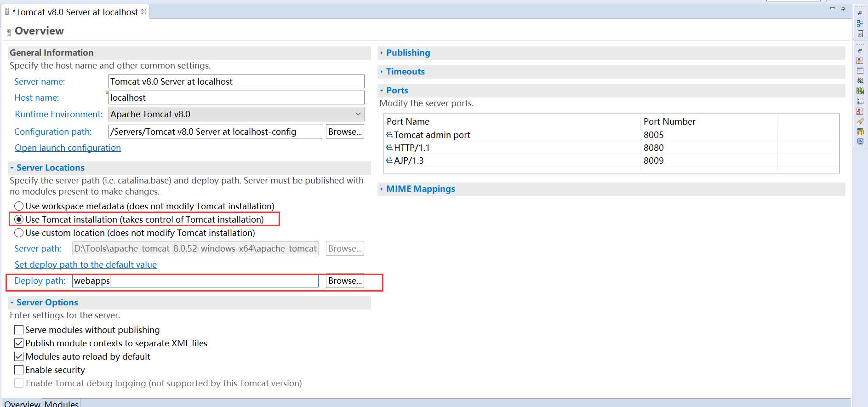The width and height of the screenshot is (868, 407).
Task: Select the HTTP/1.1 port name
Action: [x=412, y=148]
